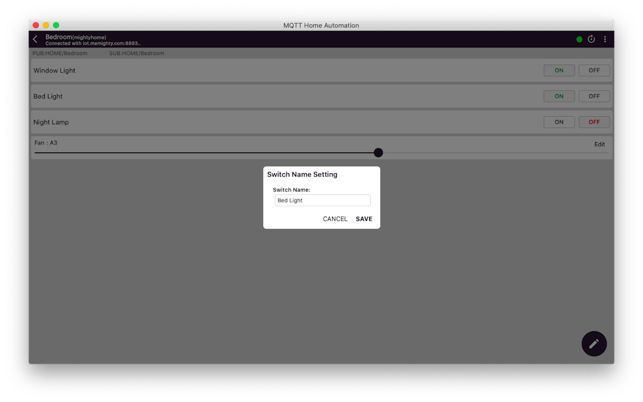Screen dimensions: 643x402
Task: Save the switch name
Action: tap(364, 219)
